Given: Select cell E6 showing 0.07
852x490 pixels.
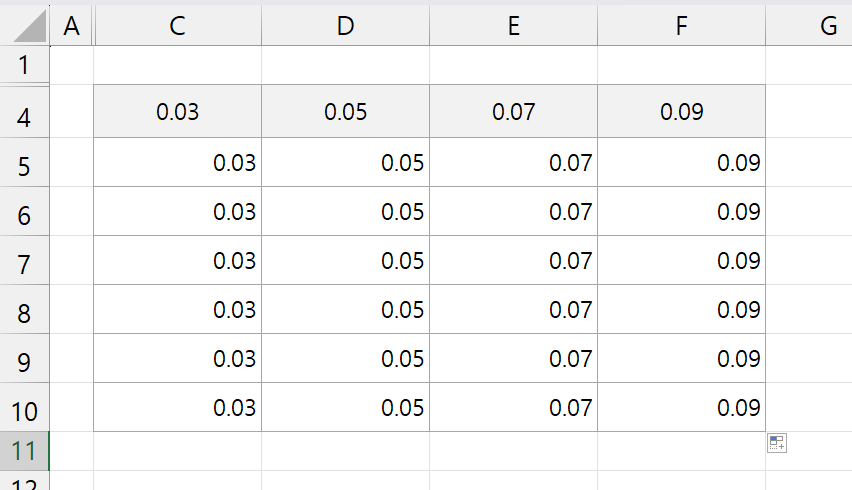Looking at the screenshot, I should click(513, 211).
